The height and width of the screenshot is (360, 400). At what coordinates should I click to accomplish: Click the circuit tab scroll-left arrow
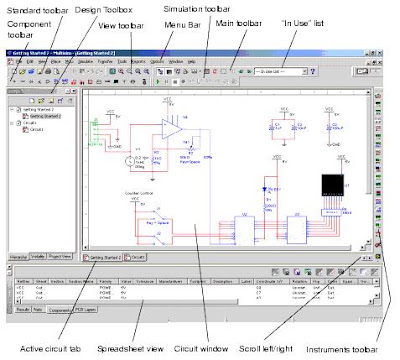point(364,258)
